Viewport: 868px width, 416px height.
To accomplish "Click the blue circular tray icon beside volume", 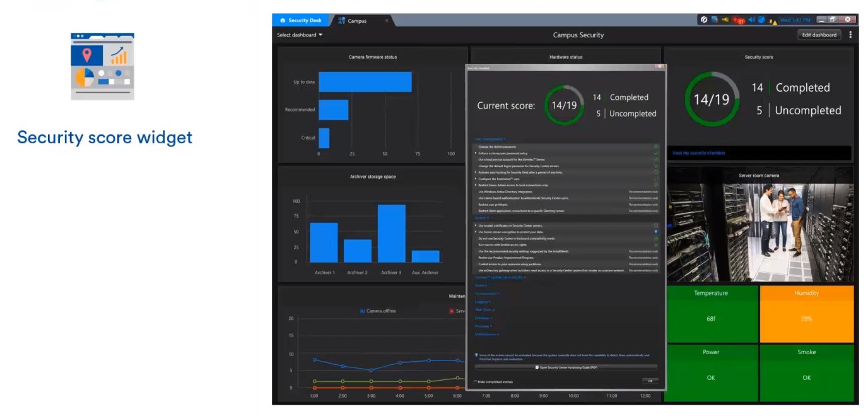I will click(x=761, y=20).
